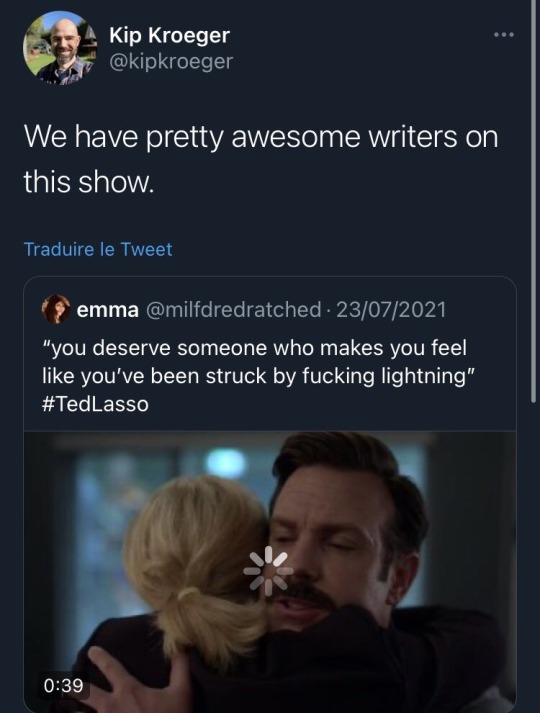Select the Kip Kroeger display name
Image resolution: width=540 pixels, height=713 pixels.
pyautogui.click(x=170, y=35)
